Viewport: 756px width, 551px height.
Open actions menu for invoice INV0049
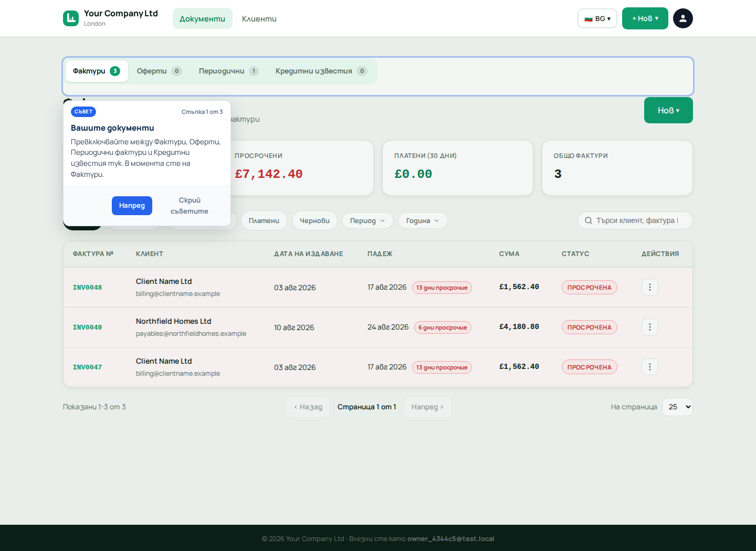(x=650, y=327)
